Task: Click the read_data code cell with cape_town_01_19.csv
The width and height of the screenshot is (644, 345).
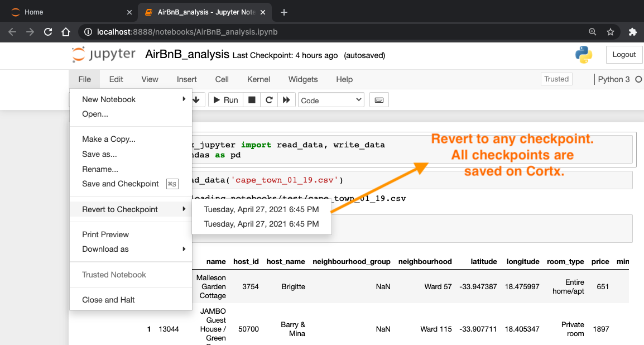Action: click(411, 180)
